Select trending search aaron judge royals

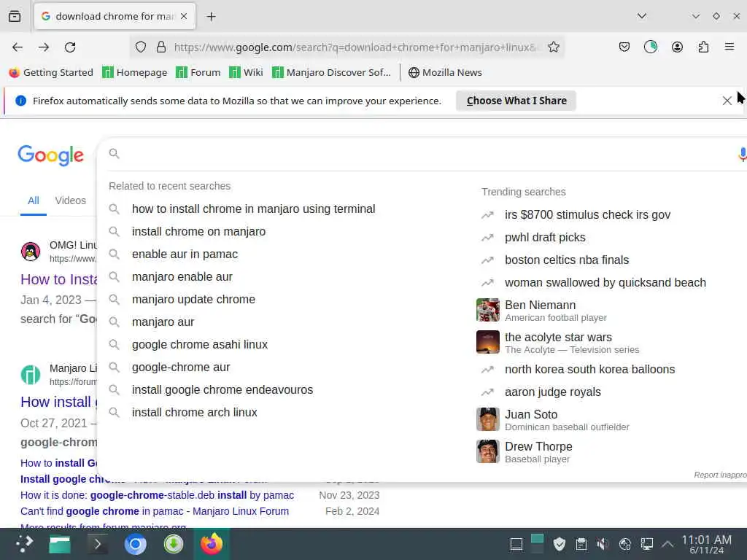[x=553, y=392]
